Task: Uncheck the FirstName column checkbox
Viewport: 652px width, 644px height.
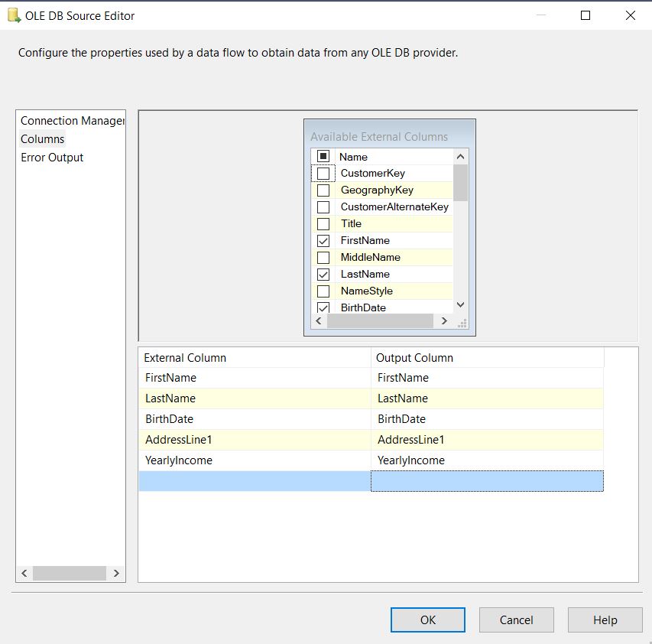Action: tap(323, 240)
